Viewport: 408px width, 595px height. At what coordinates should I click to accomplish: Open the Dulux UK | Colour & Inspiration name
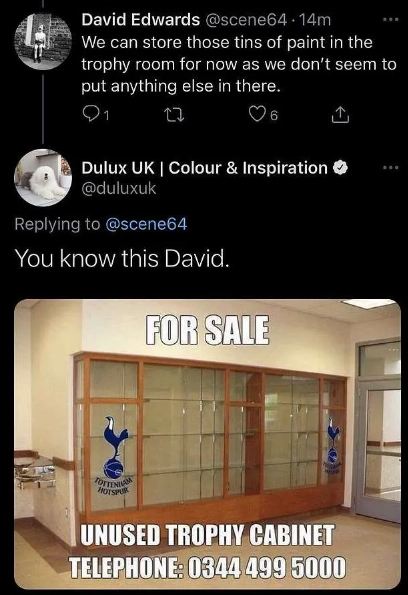click(205, 168)
